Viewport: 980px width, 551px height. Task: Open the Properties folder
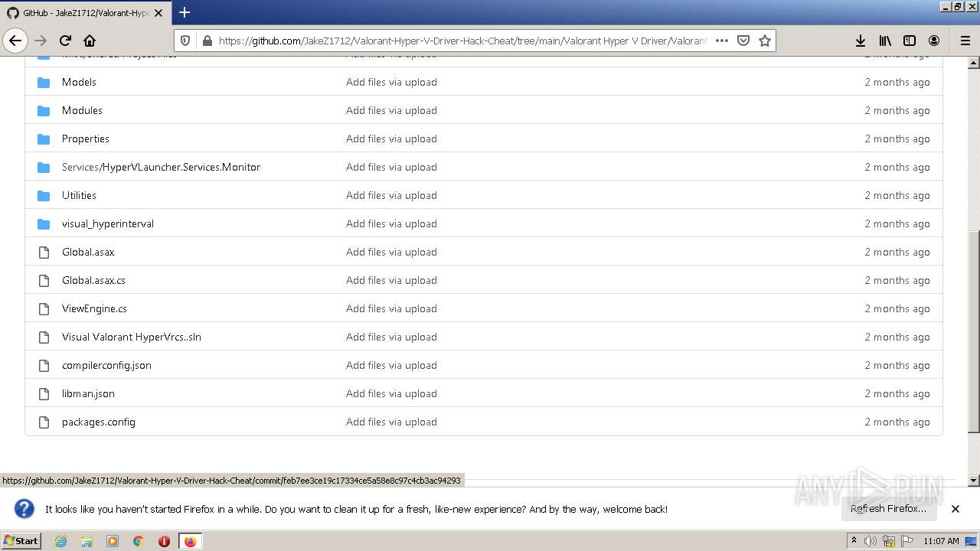point(86,139)
